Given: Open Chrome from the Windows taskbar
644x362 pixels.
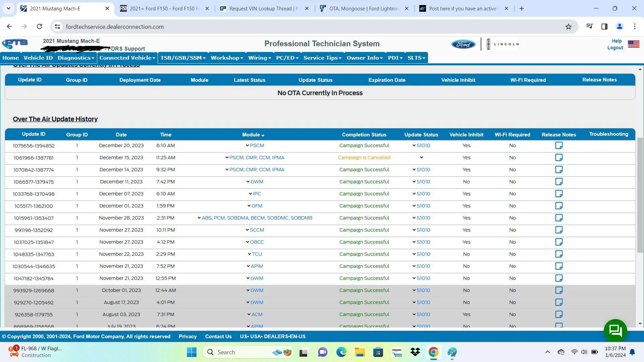Looking at the screenshot, I should point(433,352).
